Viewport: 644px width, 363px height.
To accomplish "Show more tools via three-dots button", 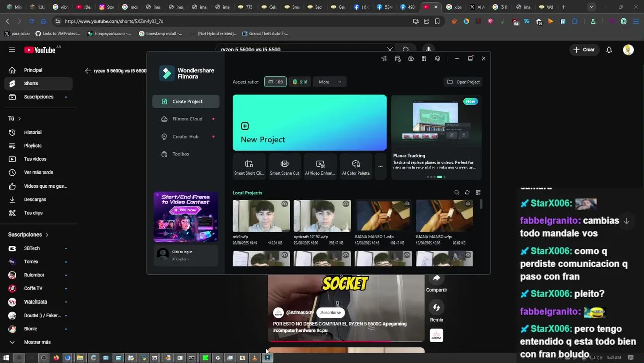I will (380, 167).
